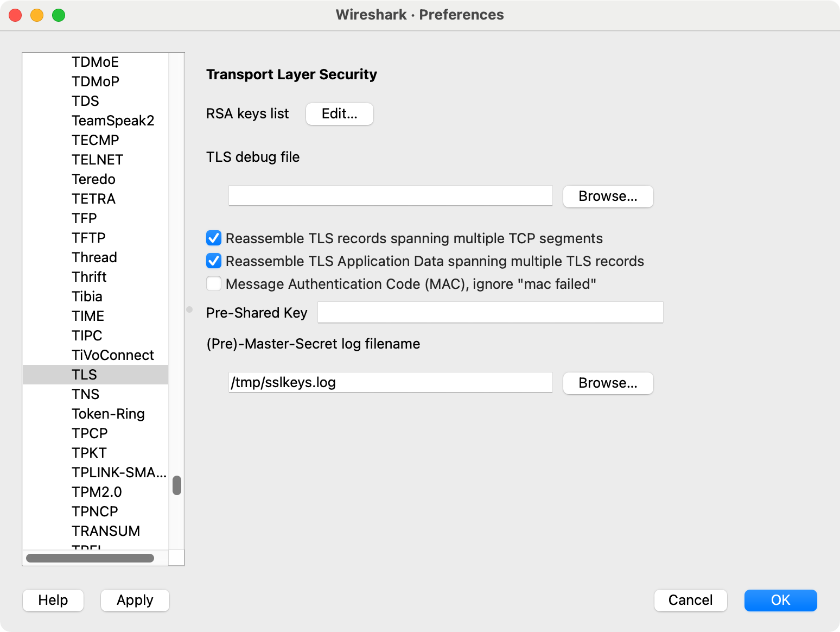Cancel the Preferences dialog
This screenshot has height=632, width=840.
pyautogui.click(x=690, y=601)
